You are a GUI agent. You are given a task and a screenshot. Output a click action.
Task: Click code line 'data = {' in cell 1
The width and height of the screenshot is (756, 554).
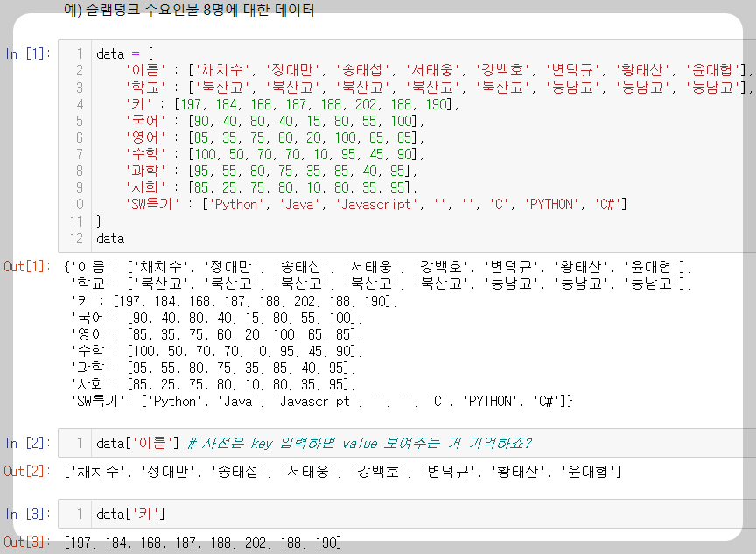[125, 53]
